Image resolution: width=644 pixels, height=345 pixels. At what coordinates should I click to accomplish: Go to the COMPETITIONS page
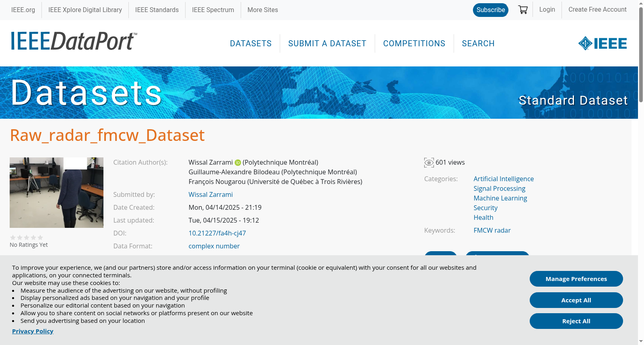coord(414,43)
